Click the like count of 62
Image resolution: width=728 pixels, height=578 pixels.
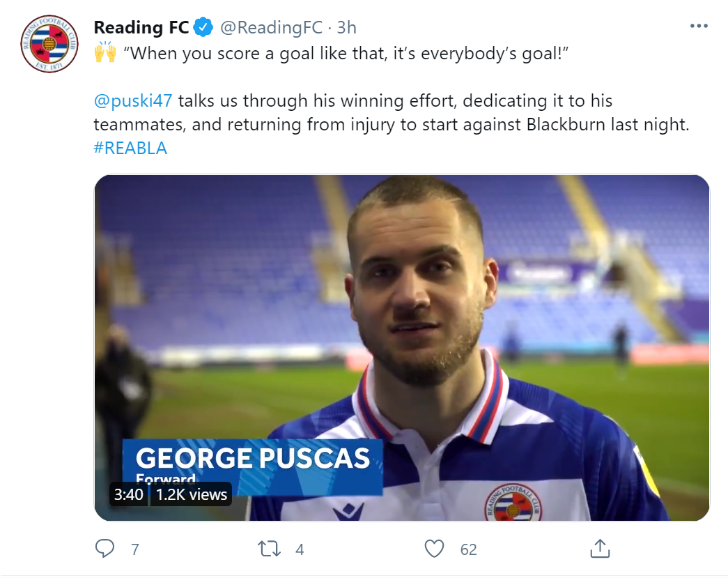pos(469,549)
